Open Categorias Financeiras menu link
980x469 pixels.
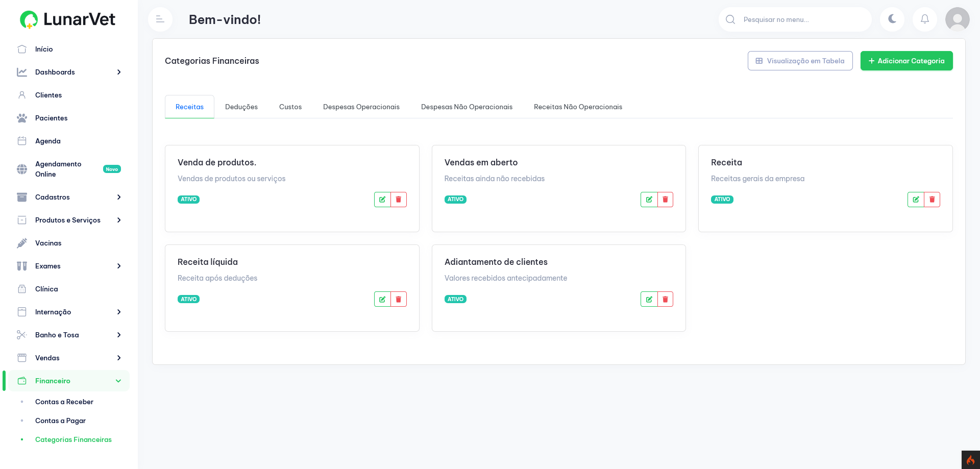pos(73,439)
